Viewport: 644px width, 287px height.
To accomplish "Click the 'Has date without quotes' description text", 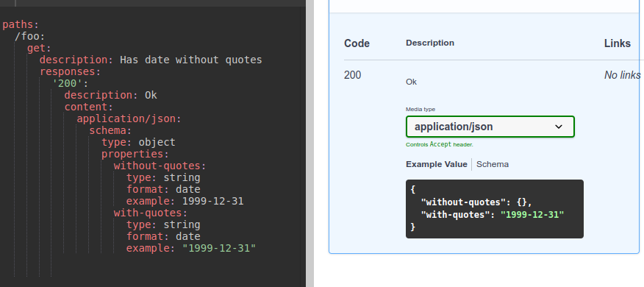I will (x=191, y=60).
